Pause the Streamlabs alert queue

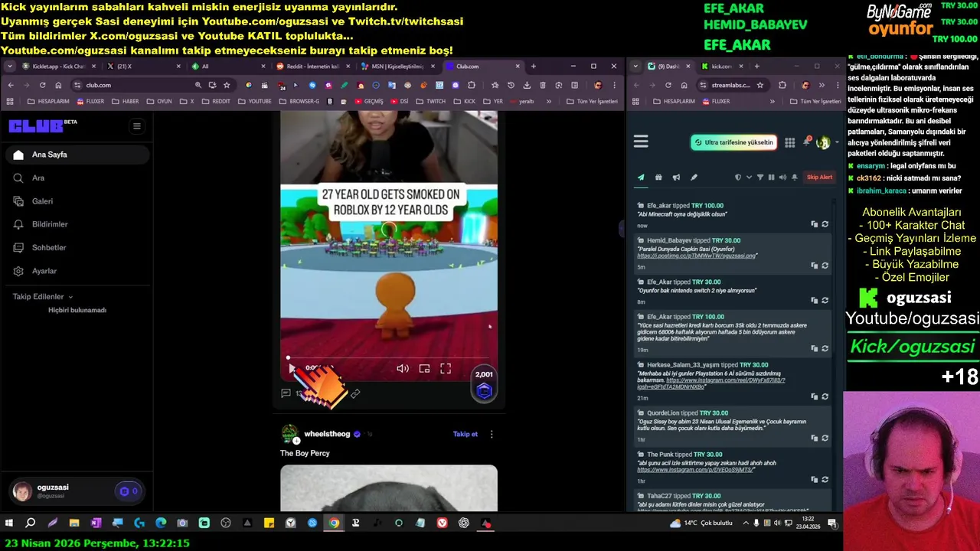[771, 178]
